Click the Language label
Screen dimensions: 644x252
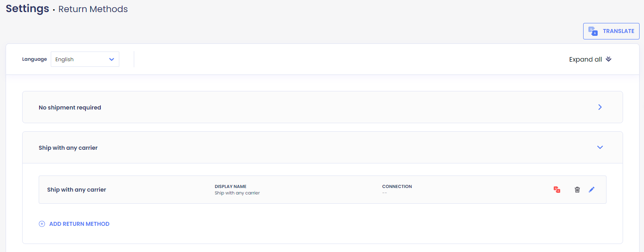click(34, 59)
